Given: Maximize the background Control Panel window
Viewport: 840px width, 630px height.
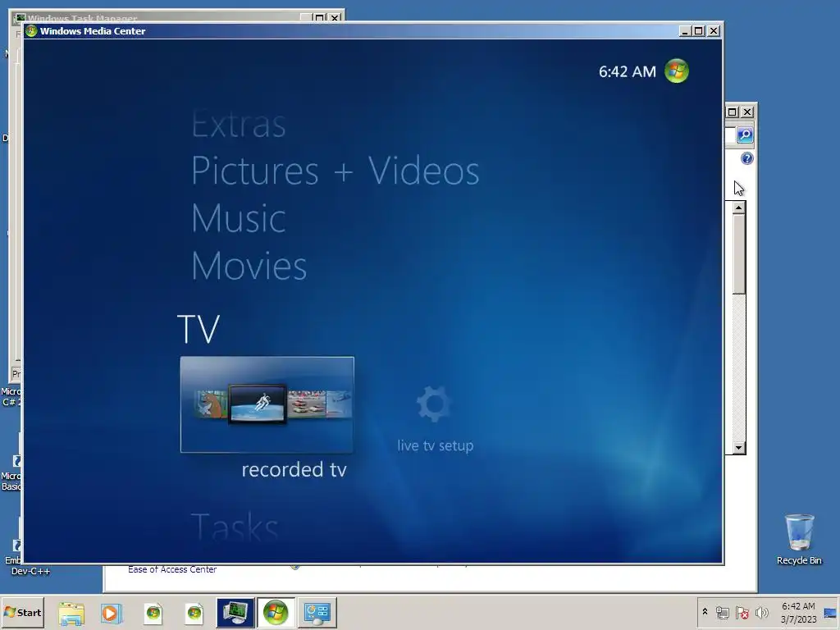Looking at the screenshot, I should [x=733, y=112].
